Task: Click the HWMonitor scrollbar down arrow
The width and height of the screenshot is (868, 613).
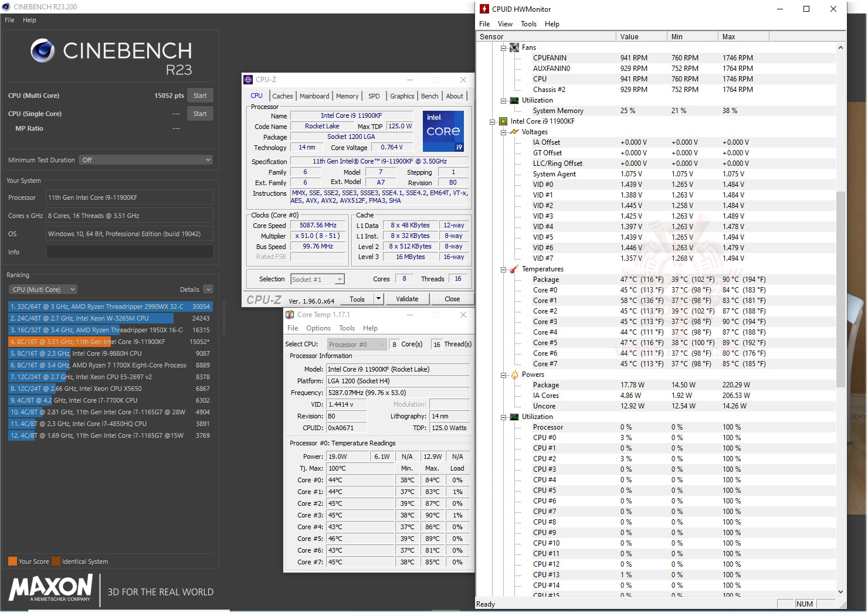Action: tap(841, 592)
